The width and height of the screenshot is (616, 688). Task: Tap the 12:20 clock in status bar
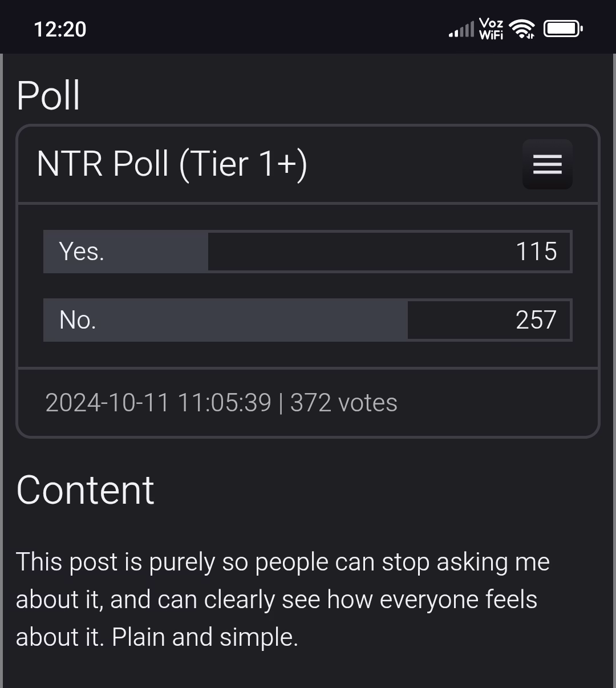coord(60,29)
